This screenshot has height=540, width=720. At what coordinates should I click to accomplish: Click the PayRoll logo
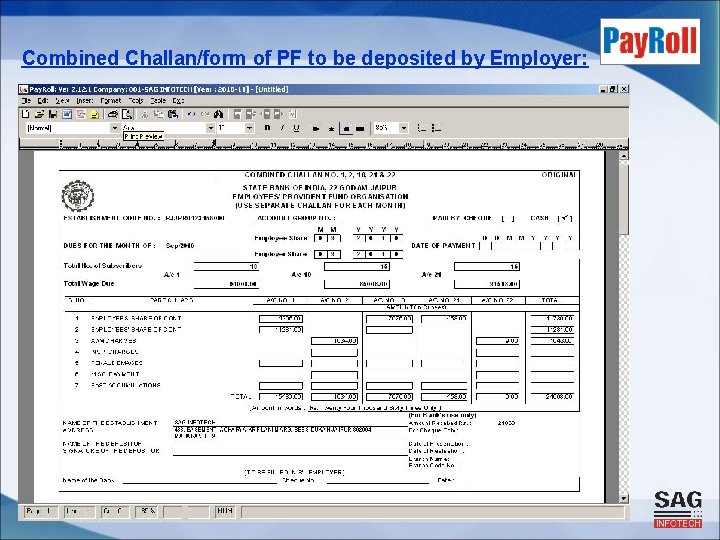pyautogui.click(x=650, y=41)
